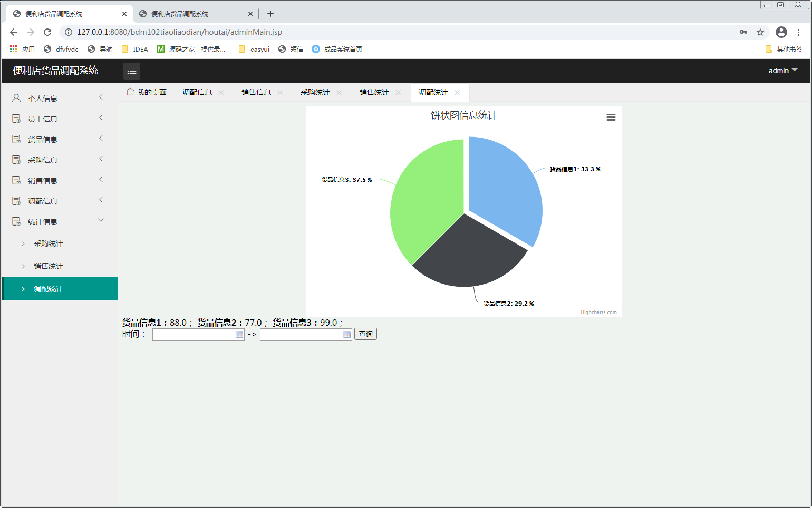Switch to the 我的桌面 tab
812x508 pixels.
(x=147, y=92)
